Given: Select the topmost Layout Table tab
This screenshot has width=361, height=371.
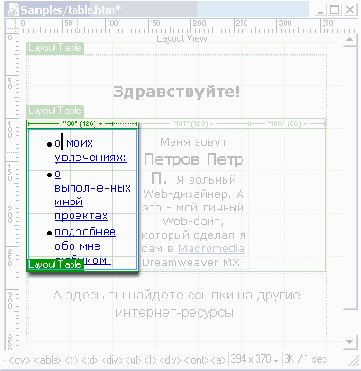Looking at the screenshot, I should (55, 48).
